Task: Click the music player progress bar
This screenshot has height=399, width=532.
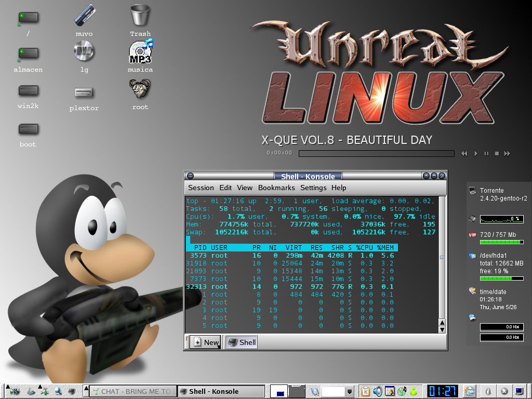Action: [376, 154]
